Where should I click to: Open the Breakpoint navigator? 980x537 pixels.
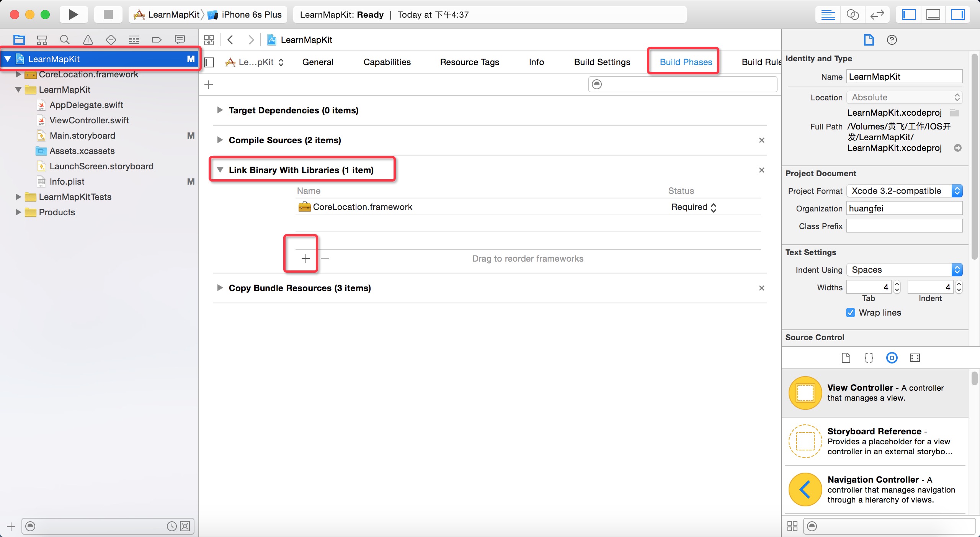(157, 39)
